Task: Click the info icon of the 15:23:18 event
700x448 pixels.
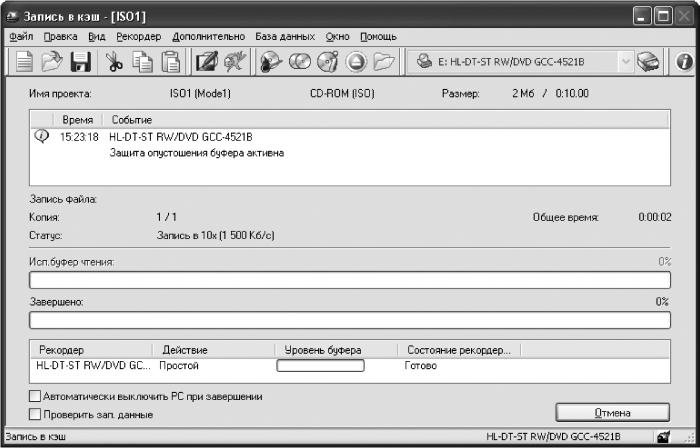Action: (x=42, y=136)
